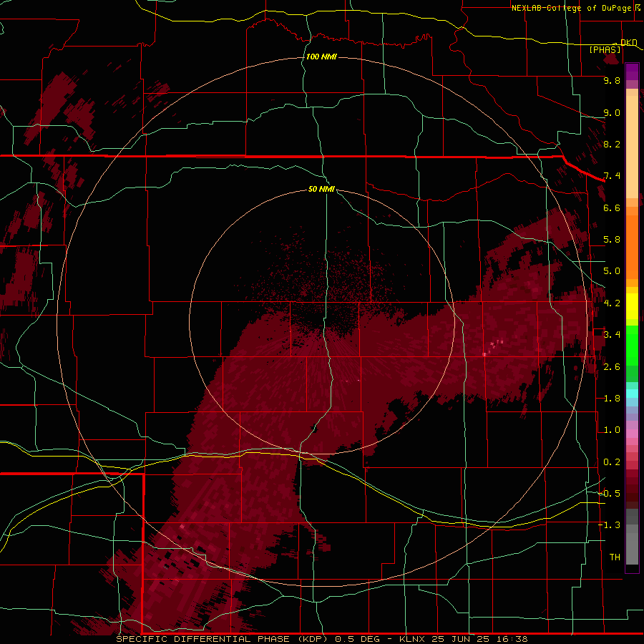The width and height of the screenshot is (644, 644).
Task: Click the 9.0 value on color scale
Action: tap(612, 112)
